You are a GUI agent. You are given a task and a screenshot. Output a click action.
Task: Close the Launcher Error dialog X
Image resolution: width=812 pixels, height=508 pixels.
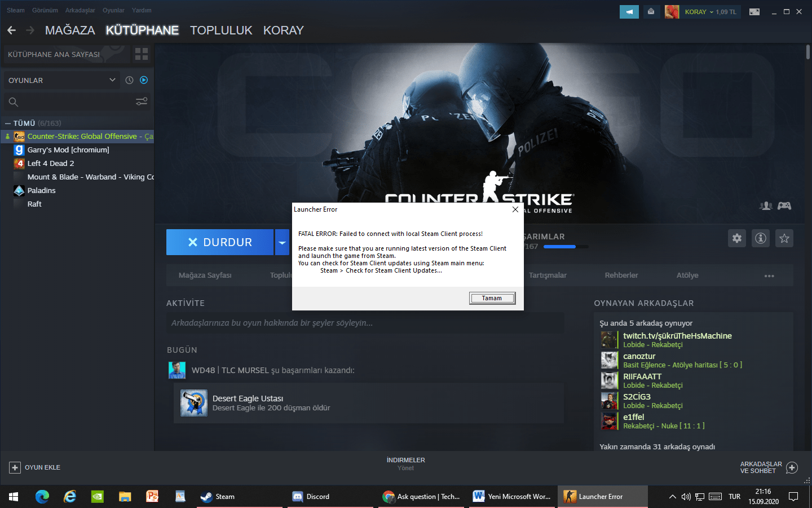point(515,209)
